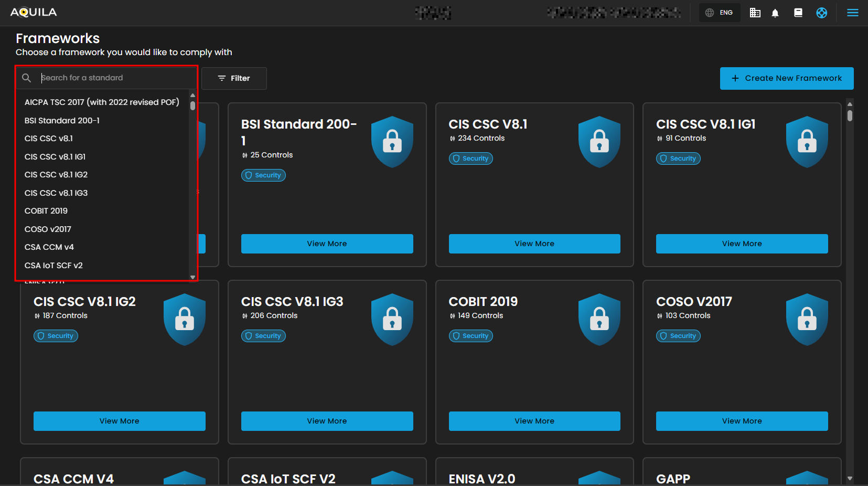This screenshot has height=486, width=868.
Task: Choose CSA CCM v4 in the suggestions
Action: 49,247
